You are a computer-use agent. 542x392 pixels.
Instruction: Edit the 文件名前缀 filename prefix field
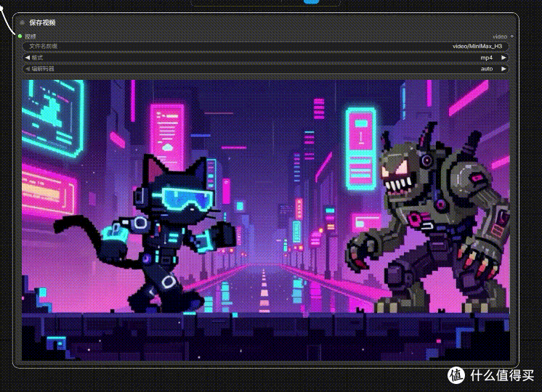pos(265,46)
